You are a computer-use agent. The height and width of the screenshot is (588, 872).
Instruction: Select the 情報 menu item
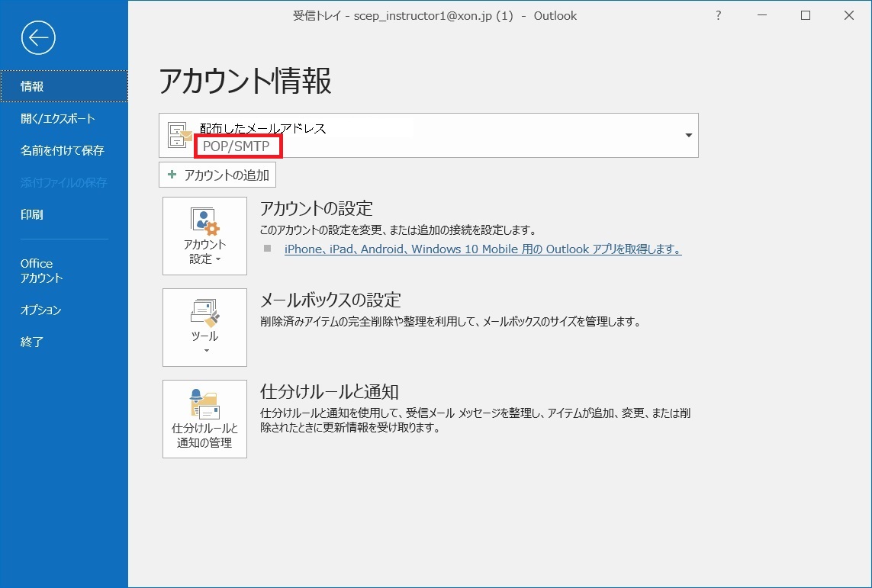pos(64,86)
